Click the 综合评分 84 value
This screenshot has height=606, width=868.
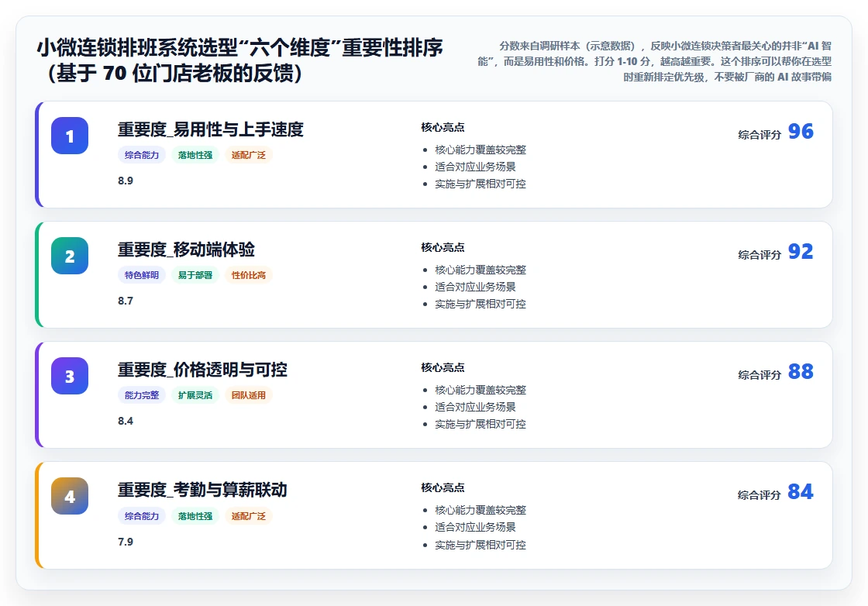click(801, 491)
